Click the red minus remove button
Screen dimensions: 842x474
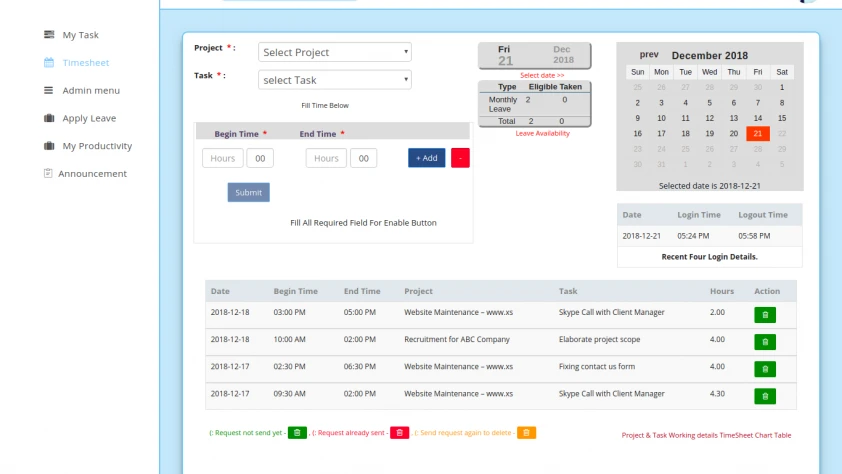coord(460,158)
